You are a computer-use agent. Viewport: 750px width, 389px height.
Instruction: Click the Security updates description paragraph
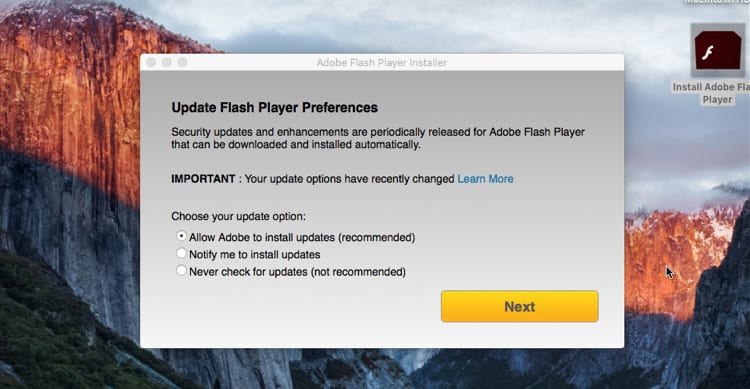[x=378, y=138]
